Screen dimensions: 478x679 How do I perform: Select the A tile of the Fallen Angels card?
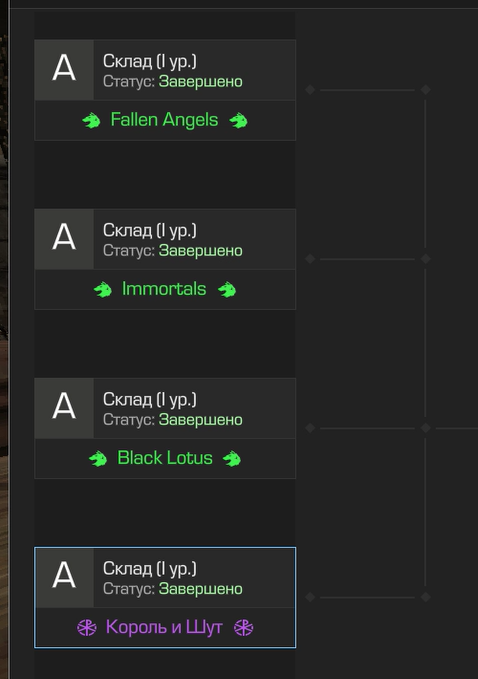click(x=64, y=70)
